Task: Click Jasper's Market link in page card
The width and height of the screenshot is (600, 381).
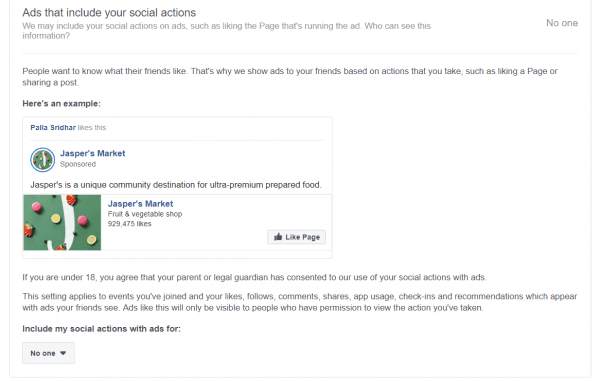Action: pyautogui.click(x=140, y=204)
